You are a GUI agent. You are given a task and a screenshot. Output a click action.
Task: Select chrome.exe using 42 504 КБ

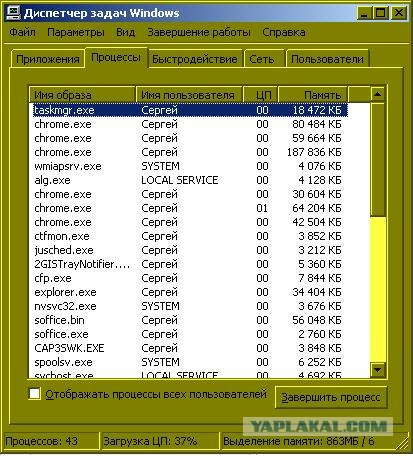coord(190,222)
